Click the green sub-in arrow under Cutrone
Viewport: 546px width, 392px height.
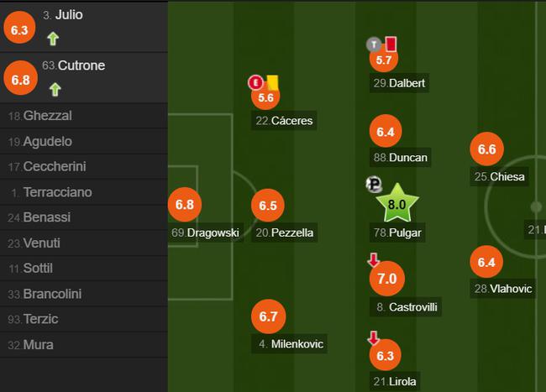(55, 89)
